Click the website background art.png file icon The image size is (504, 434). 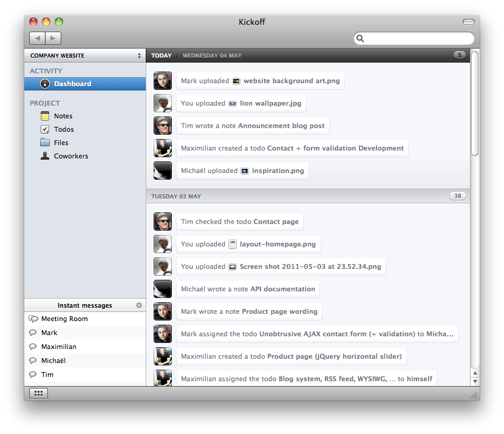(x=236, y=81)
